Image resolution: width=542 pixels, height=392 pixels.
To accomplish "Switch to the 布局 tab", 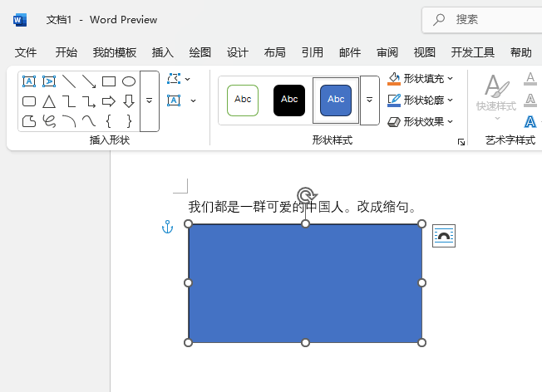I will (x=275, y=52).
